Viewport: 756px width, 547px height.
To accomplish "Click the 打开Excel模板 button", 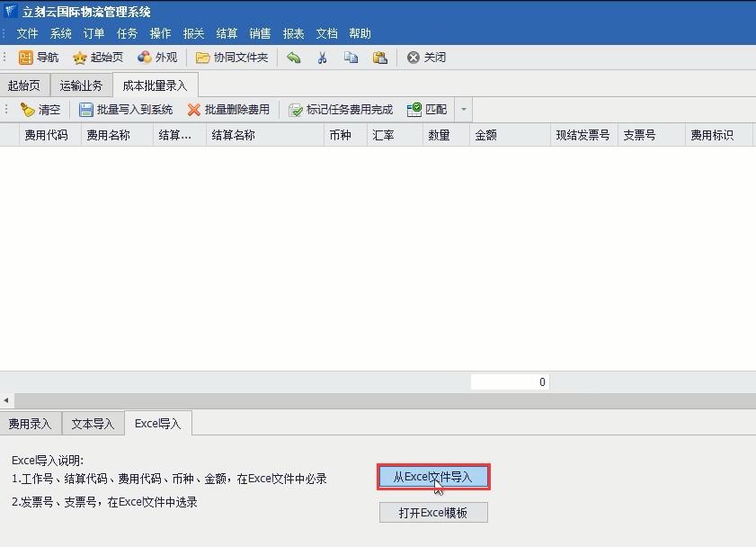I will (x=433, y=513).
